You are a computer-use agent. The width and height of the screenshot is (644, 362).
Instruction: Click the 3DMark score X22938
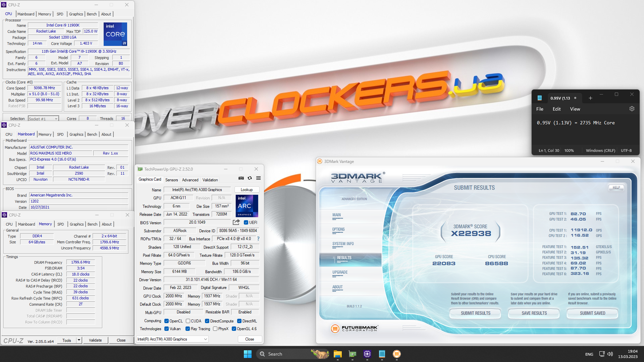pos(471,233)
